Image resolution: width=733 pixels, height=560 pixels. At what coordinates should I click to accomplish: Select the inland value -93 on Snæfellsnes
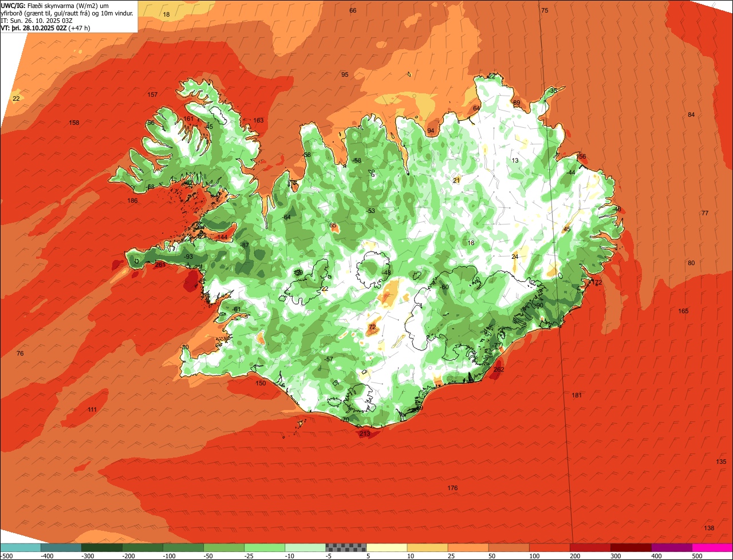[188, 257]
